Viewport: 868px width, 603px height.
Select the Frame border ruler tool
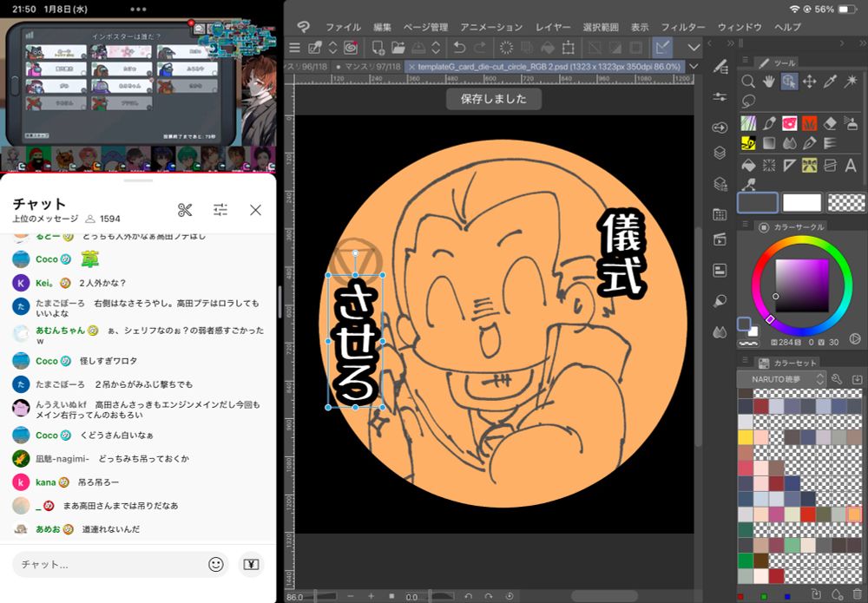click(x=830, y=165)
